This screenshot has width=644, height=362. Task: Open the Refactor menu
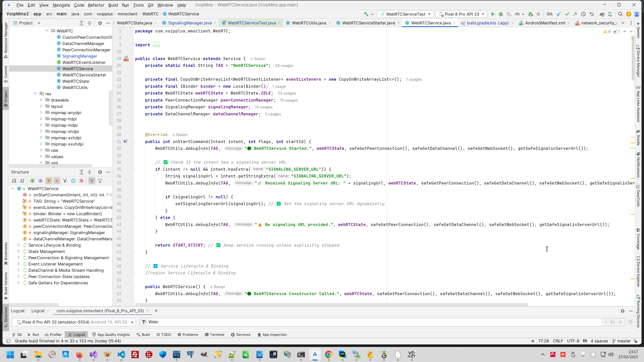(x=96, y=5)
